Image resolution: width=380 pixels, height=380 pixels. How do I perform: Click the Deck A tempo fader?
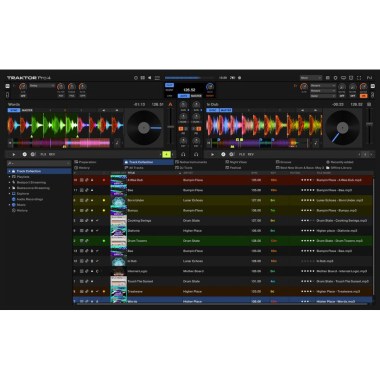pyautogui.click(x=170, y=127)
